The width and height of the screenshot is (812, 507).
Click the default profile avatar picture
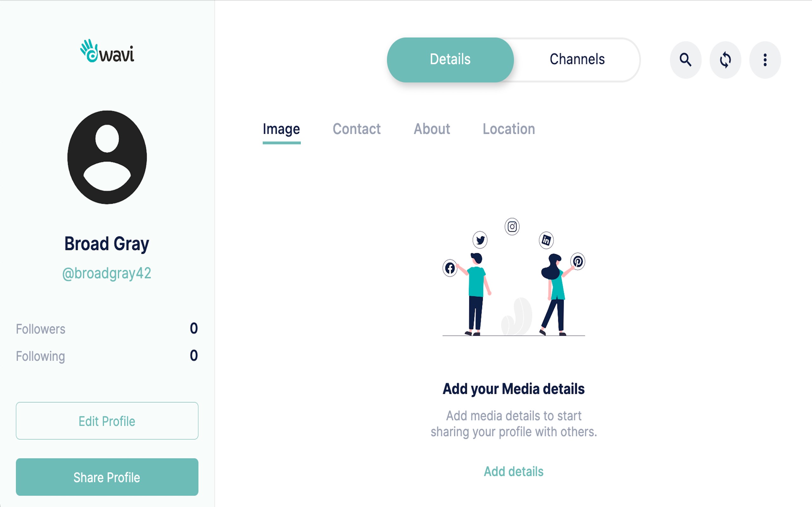[107, 157]
